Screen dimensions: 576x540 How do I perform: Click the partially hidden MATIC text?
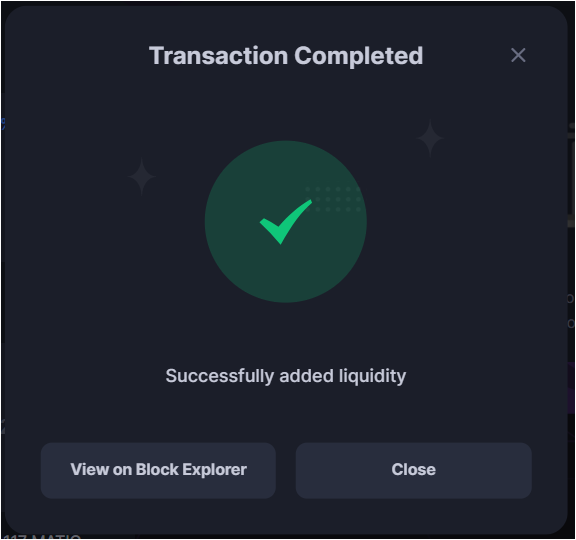(42, 537)
